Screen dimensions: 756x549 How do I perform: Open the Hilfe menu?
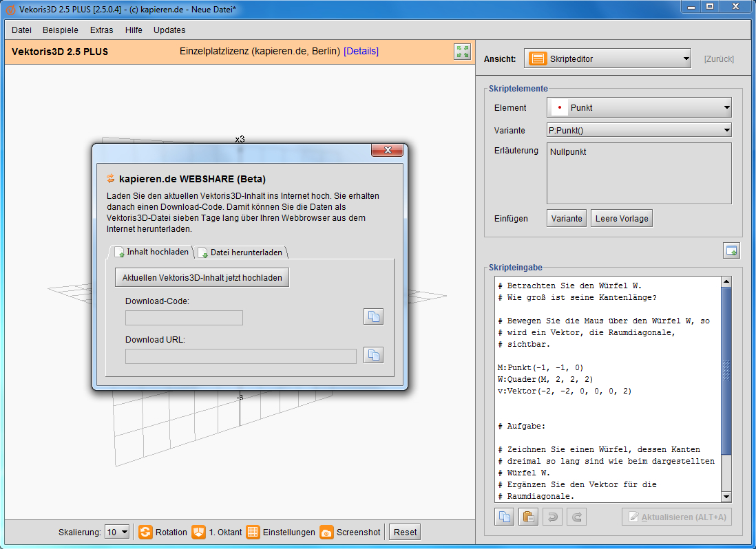click(134, 30)
